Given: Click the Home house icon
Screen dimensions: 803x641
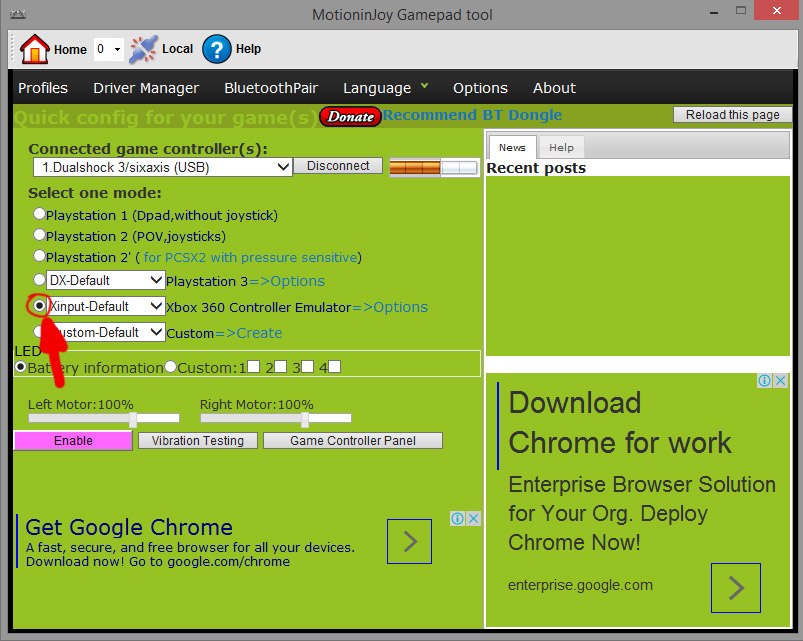Looking at the screenshot, I should (x=34, y=49).
